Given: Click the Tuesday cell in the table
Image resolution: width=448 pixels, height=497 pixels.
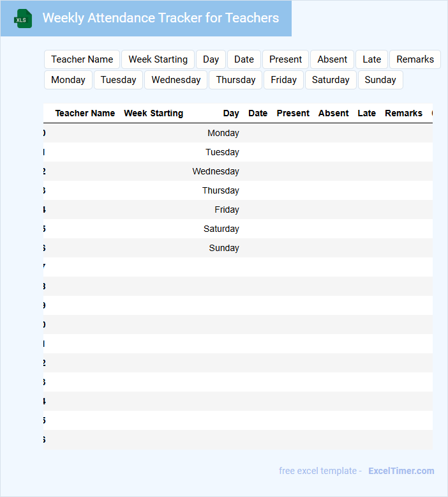Looking at the screenshot, I should coord(222,152).
